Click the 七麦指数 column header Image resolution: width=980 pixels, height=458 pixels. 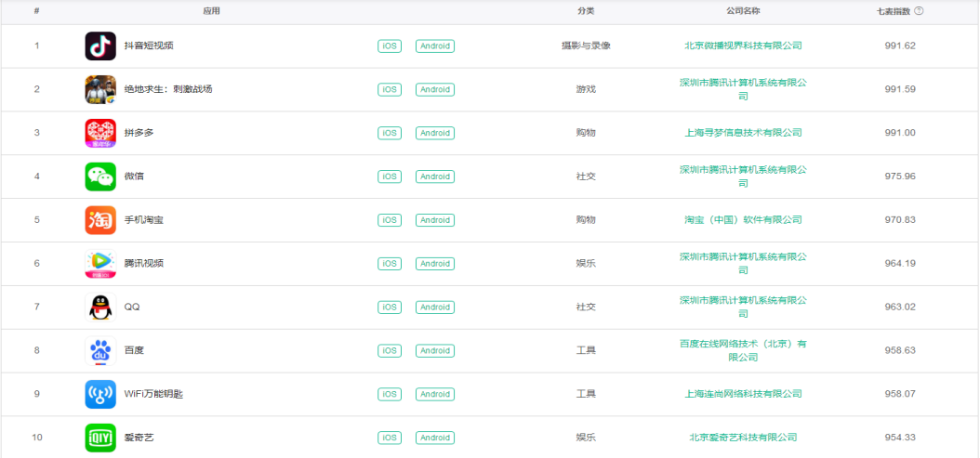pos(894,11)
